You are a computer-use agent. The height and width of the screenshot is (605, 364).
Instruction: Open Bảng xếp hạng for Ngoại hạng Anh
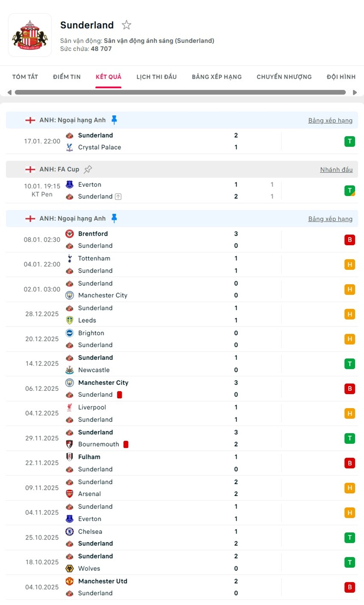tap(330, 120)
